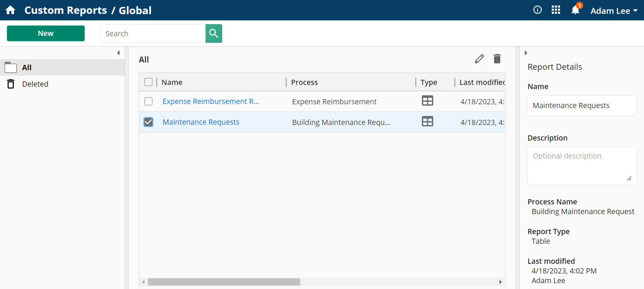Open the apps grid launcher

556,10
